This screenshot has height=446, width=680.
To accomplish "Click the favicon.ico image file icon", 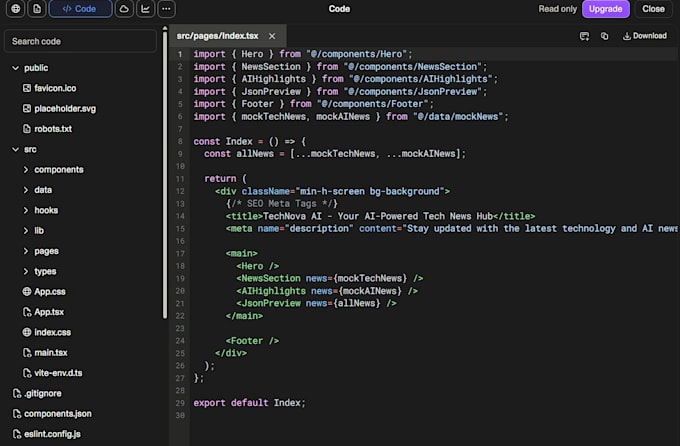I will point(27,88).
